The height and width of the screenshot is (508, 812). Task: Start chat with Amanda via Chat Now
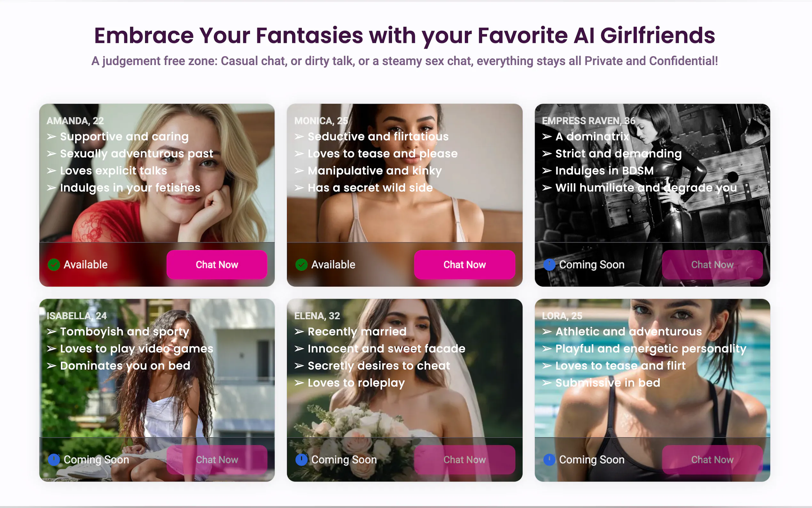coord(217,265)
